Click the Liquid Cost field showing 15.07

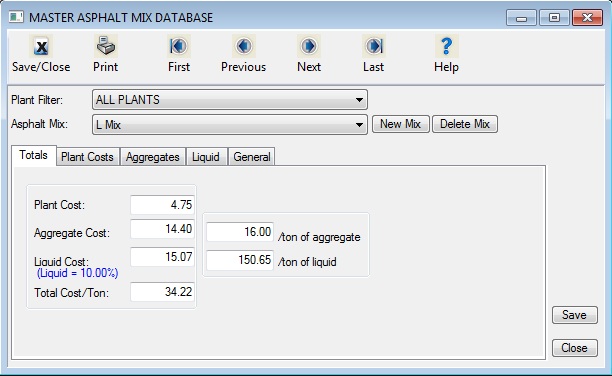[x=162, y=257]
